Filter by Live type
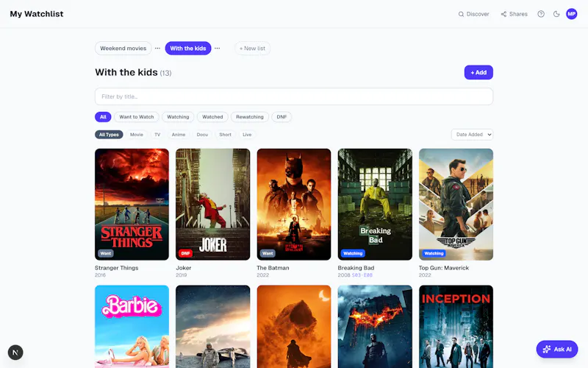The image size is (588, 368). [x=247, y=135]
